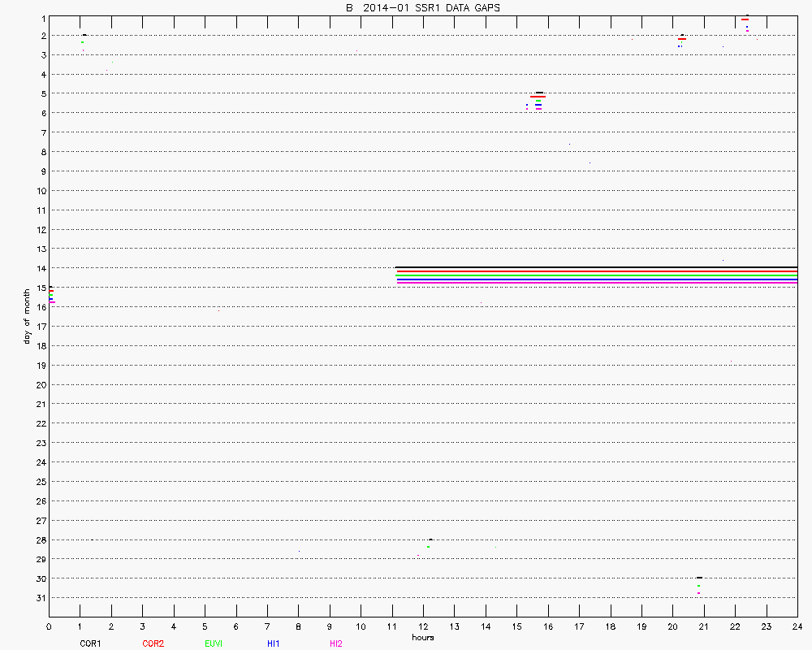This screenshot has width=812, height=650.
Task: Click the 'day of month' y-axis label
Action: (x=27, y=315)
